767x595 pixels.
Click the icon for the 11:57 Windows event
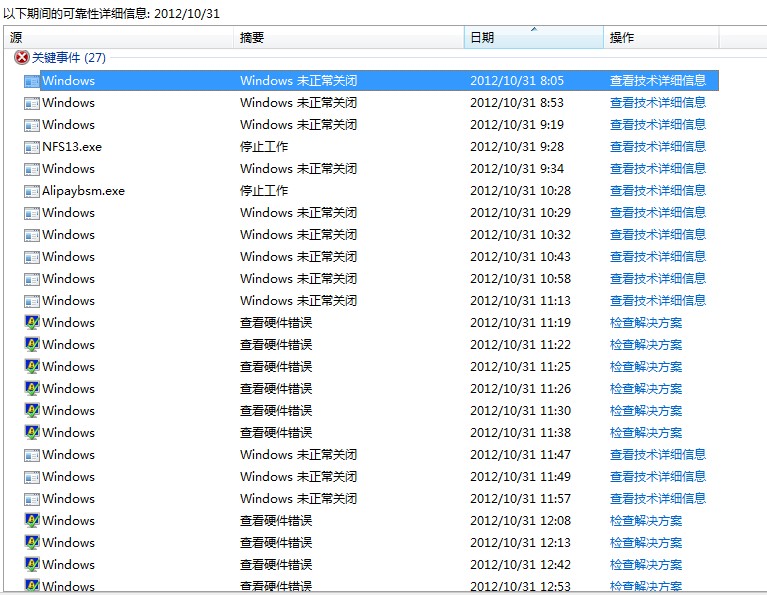pos(32,499)
